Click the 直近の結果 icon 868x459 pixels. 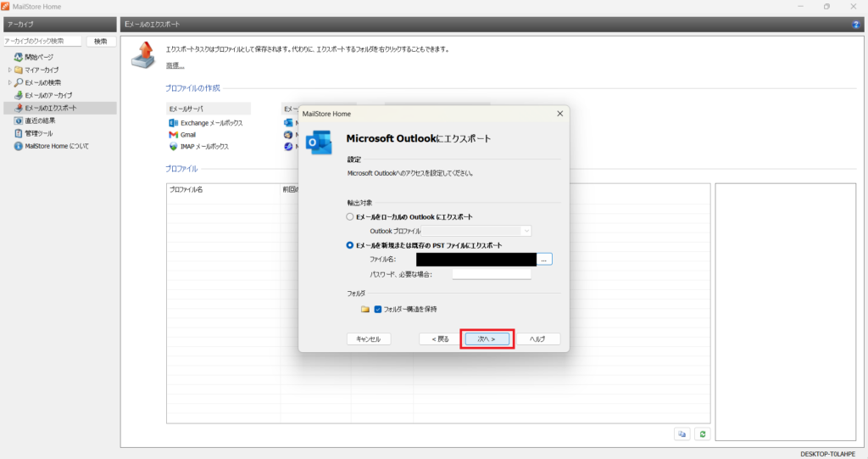pos(19,120)
